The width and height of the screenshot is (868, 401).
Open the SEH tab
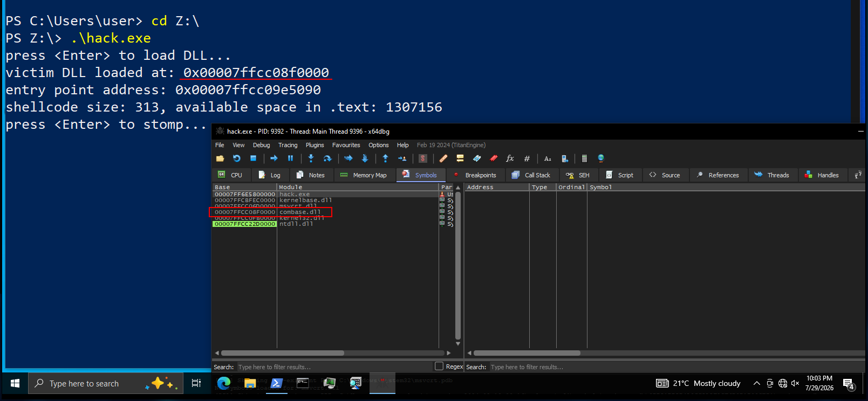tap(578, 175)
